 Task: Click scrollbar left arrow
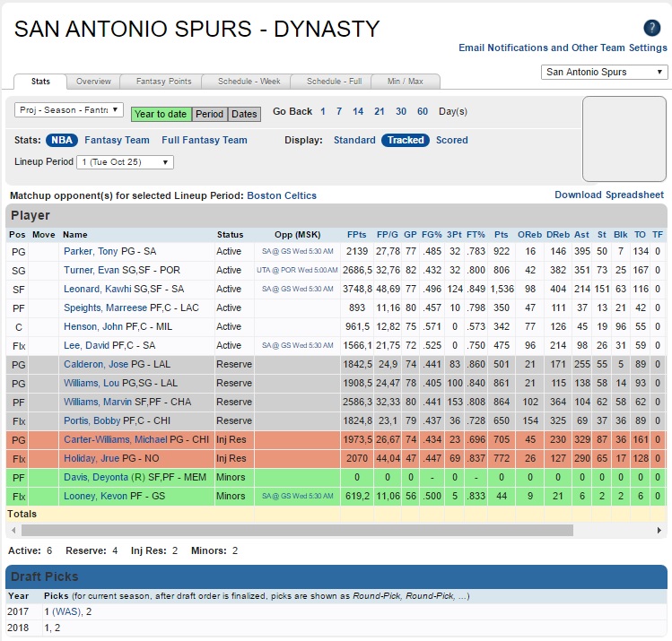tap(13, 530)
